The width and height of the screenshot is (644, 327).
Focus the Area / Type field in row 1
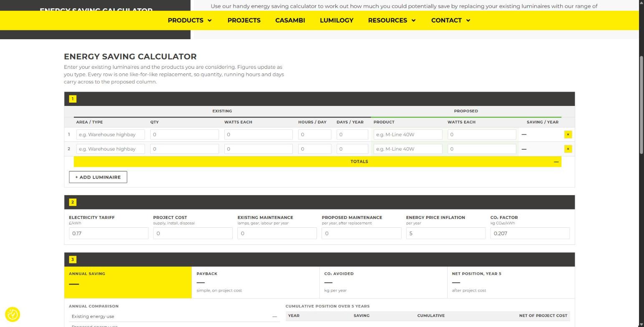111,134
